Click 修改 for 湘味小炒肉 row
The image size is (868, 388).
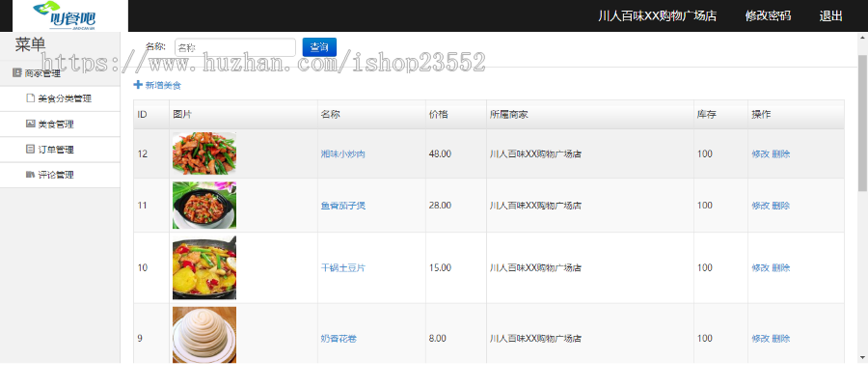[760, 154]
